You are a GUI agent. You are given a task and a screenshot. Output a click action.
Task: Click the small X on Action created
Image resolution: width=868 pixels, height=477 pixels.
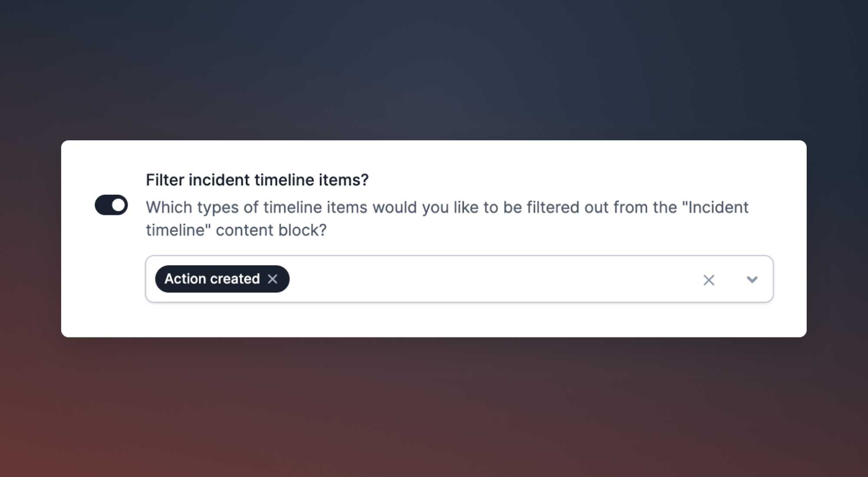click(x=273, y=279)
